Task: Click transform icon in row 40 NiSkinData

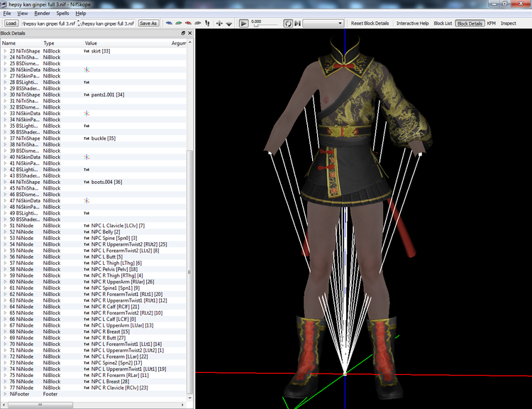Action: (87, 157)
